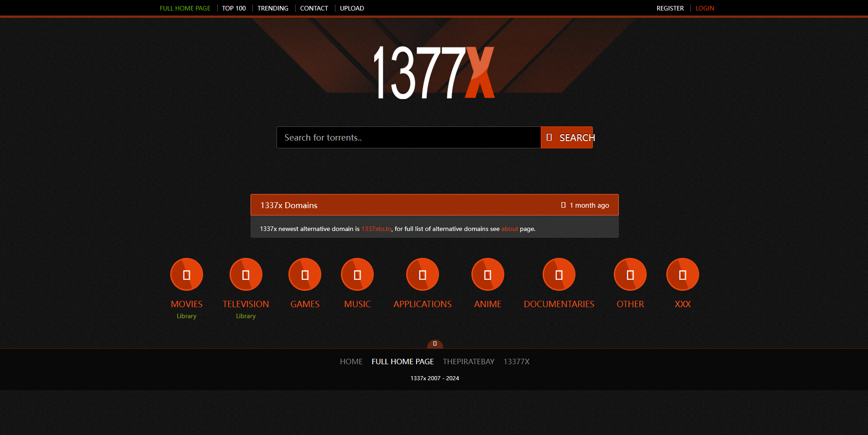Click the SEARCH button
The width and height of the screenshot is (868, 435).
click(x=567, y=137)
